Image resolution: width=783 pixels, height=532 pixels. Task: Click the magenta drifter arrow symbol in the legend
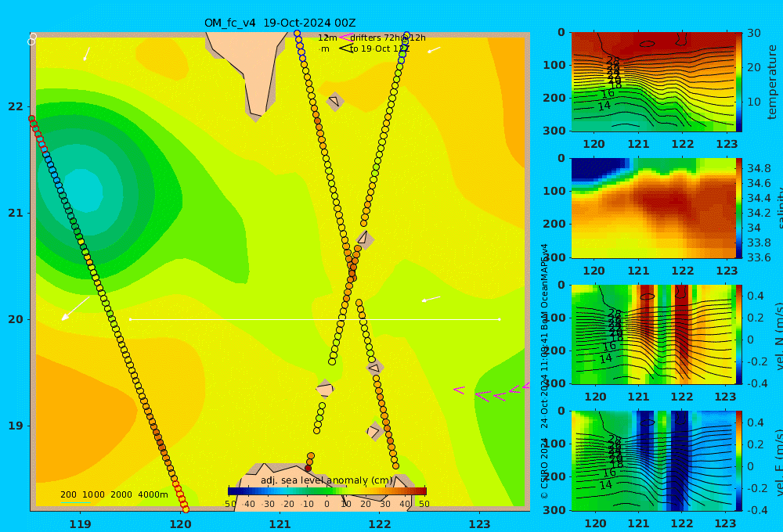pyautogui.click(x=346, y=38)
